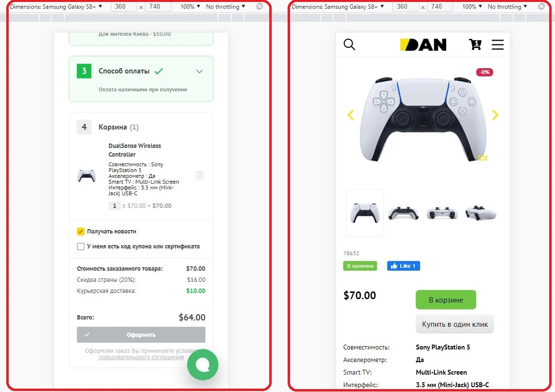This screenshot has width=555, height=392.
Task: Open the search magnifier icon
Action: click(x=349, y=44)
